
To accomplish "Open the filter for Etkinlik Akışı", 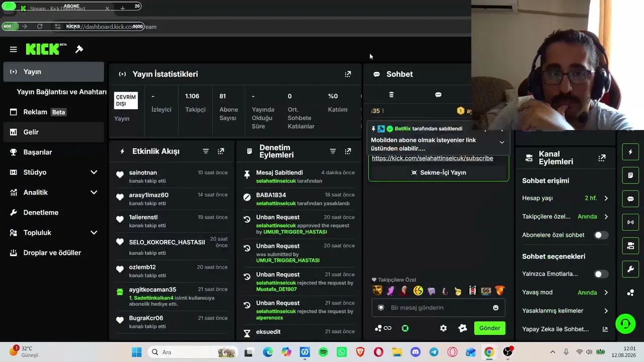I will 206,151.
